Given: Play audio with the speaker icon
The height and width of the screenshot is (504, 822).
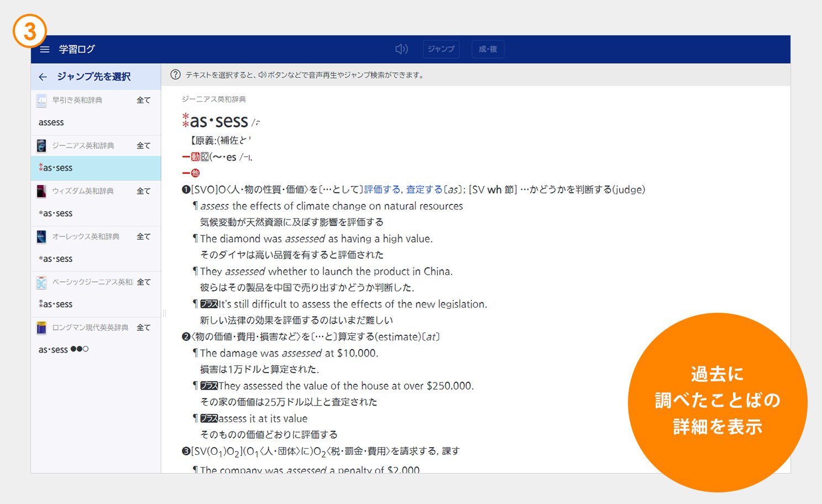Looking at the screenshot, I should pyautogui.click(x=401, y=49).
